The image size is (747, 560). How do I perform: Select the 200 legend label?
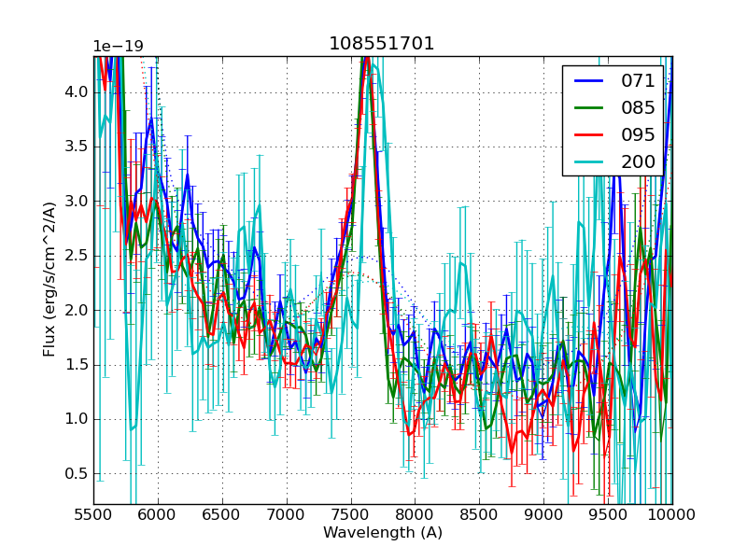[638, 161]
